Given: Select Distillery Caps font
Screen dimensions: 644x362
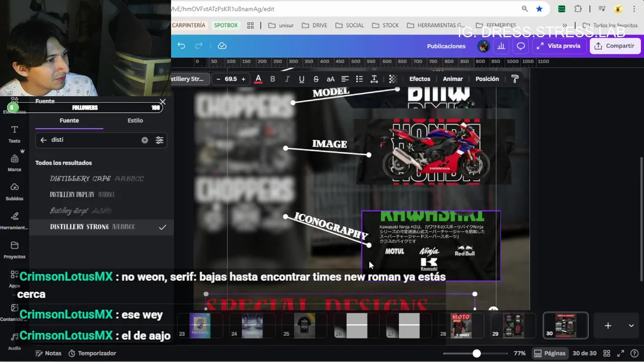Looking at the screenshot, I should (x=101, y=178).
